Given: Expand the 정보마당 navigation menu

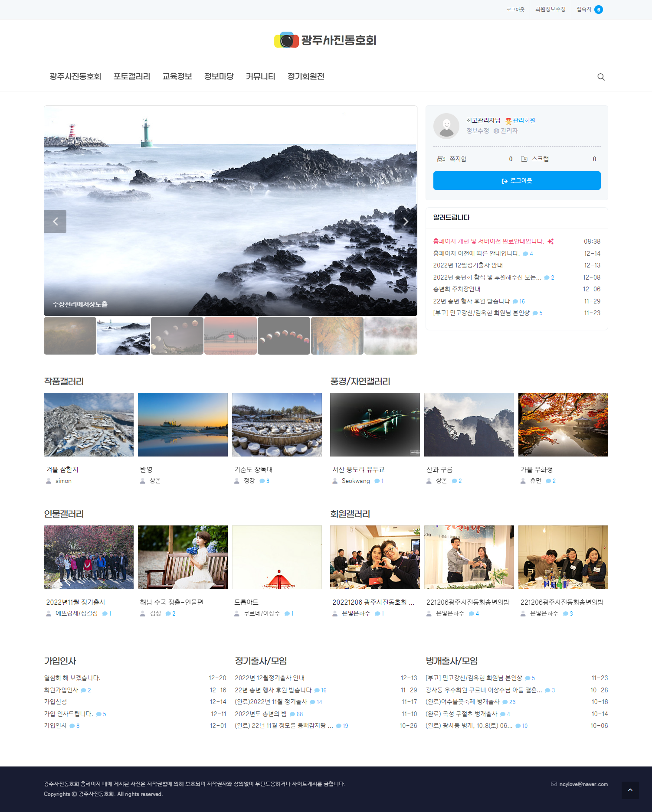Looking at the screenshot, I should tap(219, 77).
